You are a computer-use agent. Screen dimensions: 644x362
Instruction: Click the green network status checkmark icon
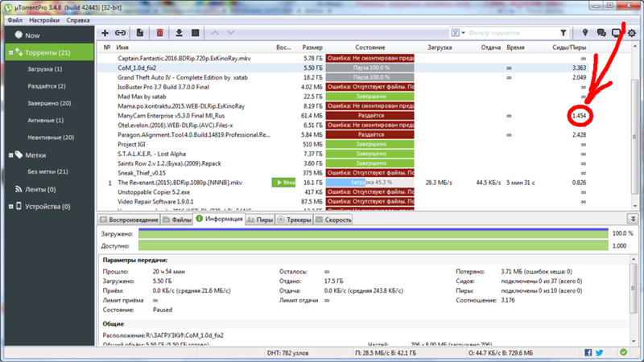pyautogui.click(x=623, y=352)
